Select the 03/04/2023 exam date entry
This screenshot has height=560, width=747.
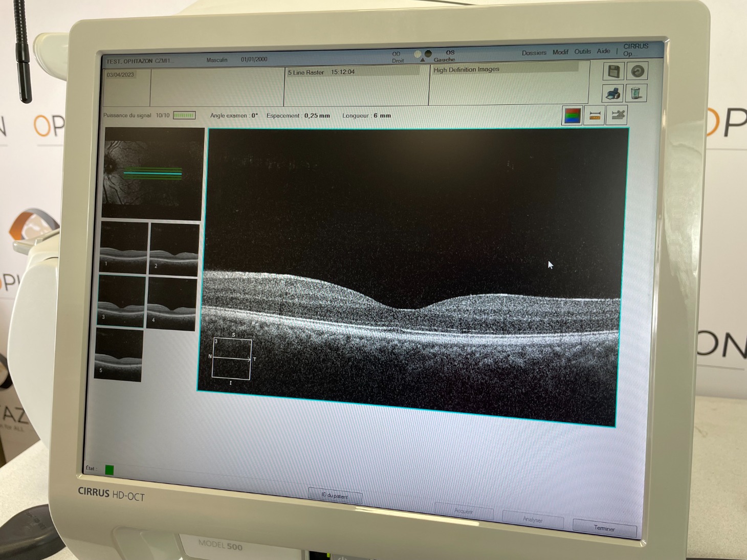tap(121, 75)
